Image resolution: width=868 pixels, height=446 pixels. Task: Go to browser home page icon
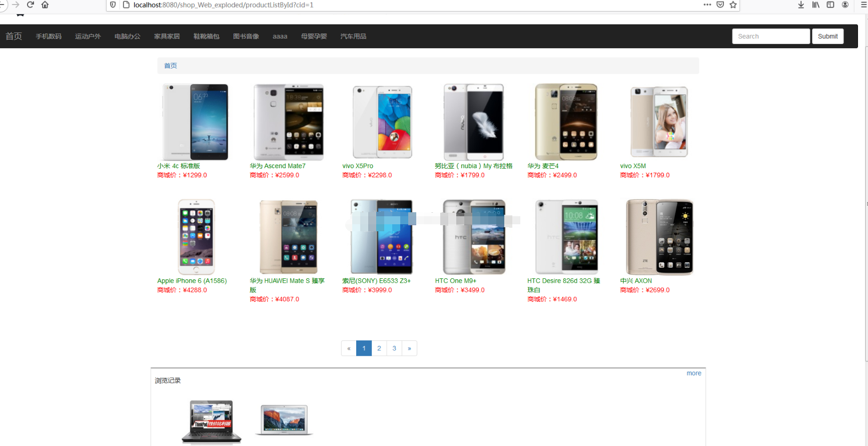45,5
